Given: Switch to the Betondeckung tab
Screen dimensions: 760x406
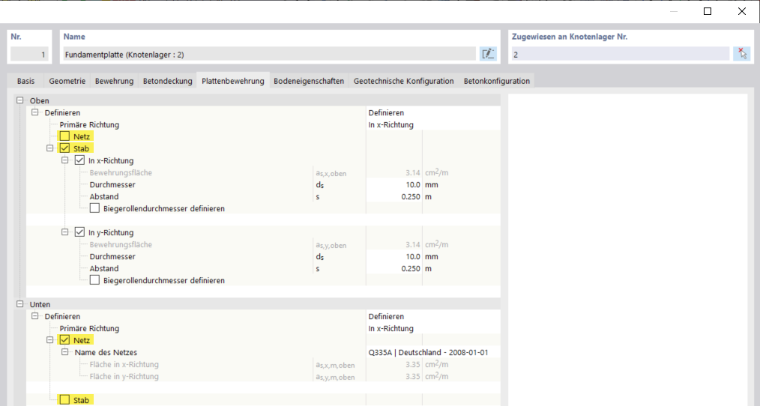Looking at the screenshot, I should coord(167,81).
